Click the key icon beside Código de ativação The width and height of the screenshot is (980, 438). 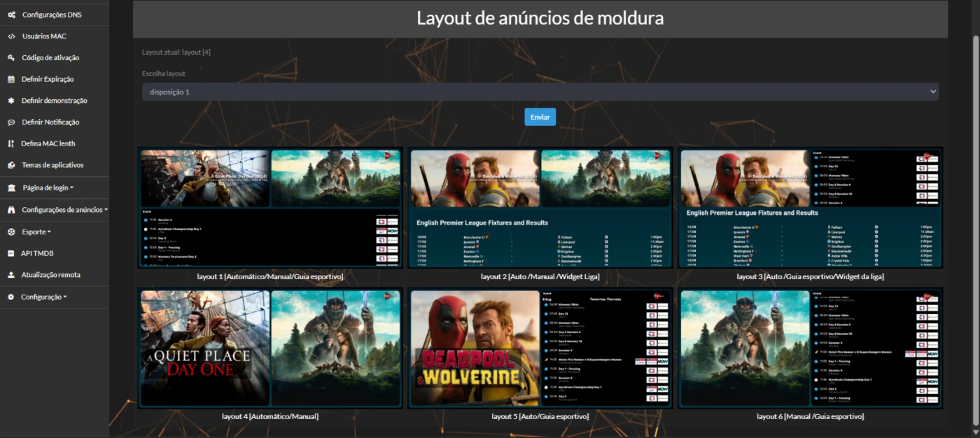[11, 57]
